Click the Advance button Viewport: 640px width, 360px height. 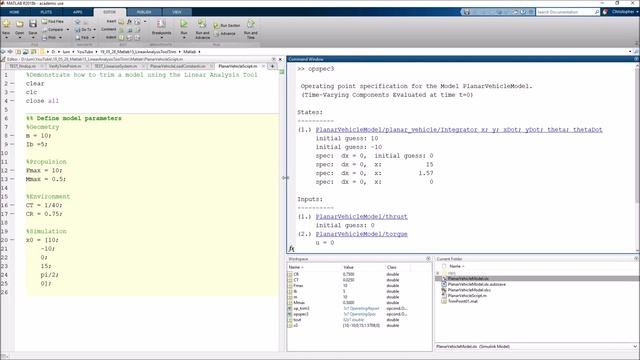(x=225, y=33)
